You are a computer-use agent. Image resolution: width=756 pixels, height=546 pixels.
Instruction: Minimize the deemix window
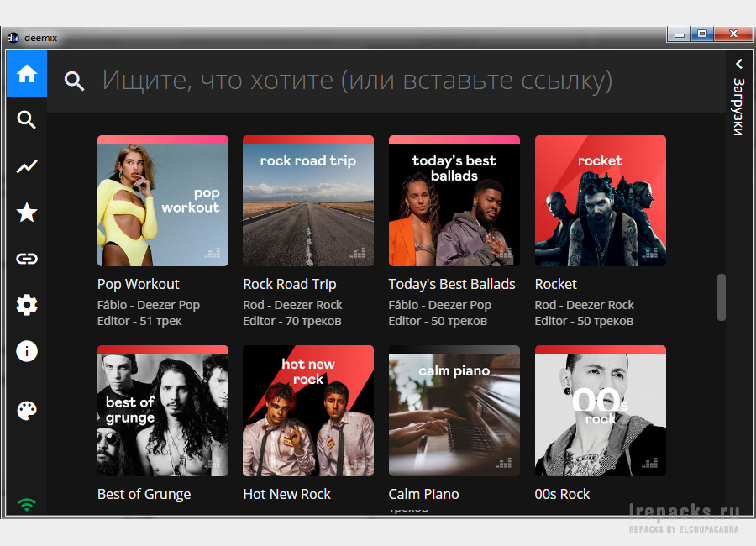[680, 34]
